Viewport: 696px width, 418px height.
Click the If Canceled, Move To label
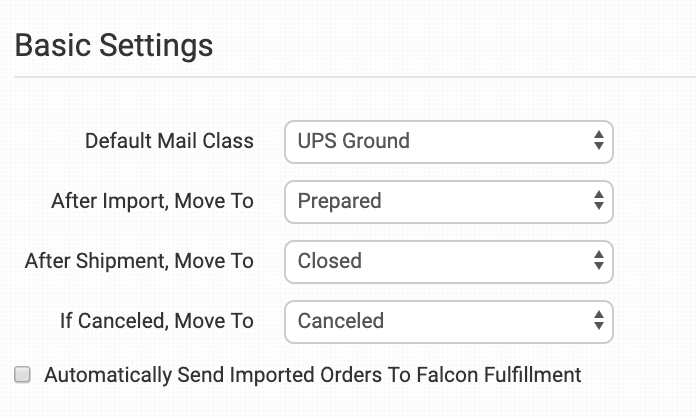tap(156, 321)
